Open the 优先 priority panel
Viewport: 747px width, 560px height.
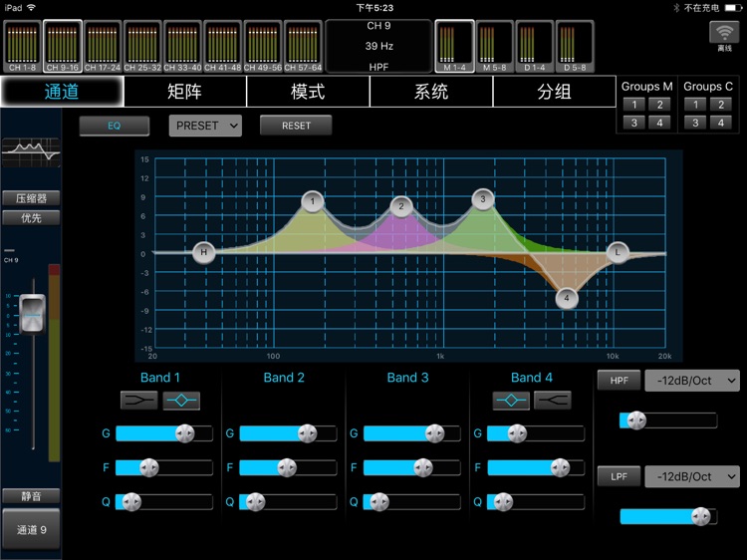click(31, 218)
